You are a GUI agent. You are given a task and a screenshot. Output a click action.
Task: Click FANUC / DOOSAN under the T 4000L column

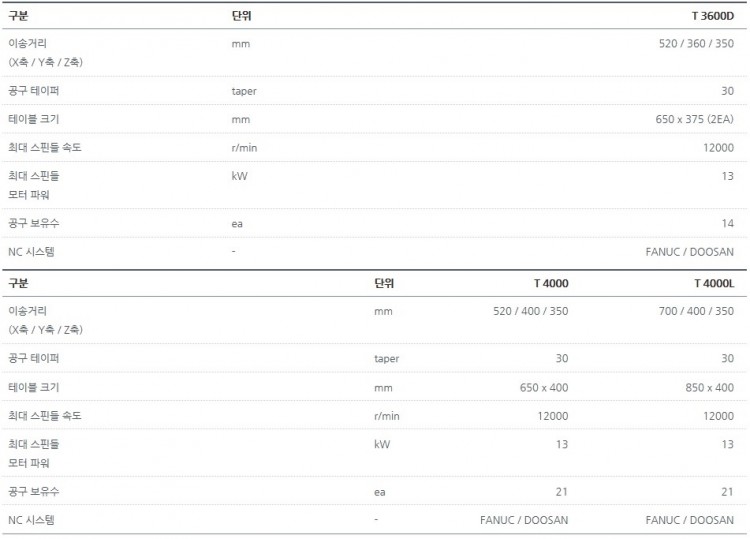coord(689,520)
